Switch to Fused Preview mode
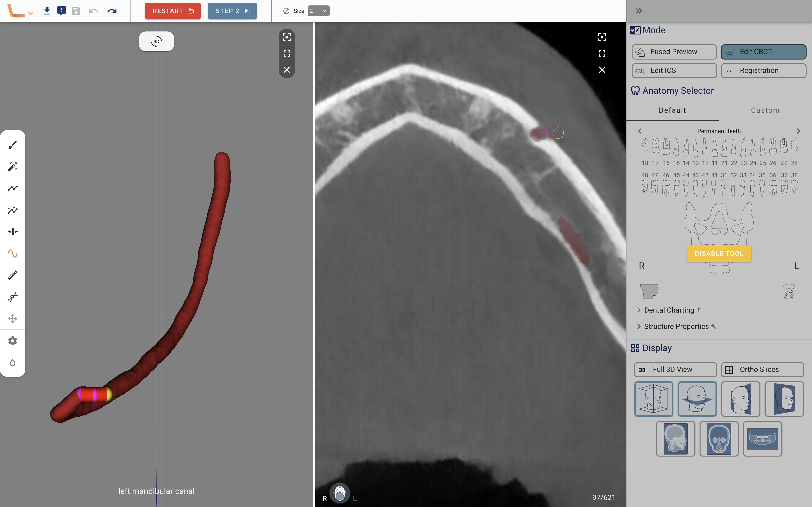Screen dimensions: 812x507 (x=674, y=52)
